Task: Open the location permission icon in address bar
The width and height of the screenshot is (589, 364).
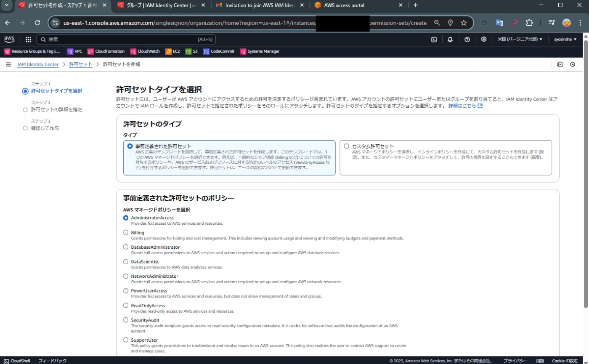Action: (x=450, y=23)
